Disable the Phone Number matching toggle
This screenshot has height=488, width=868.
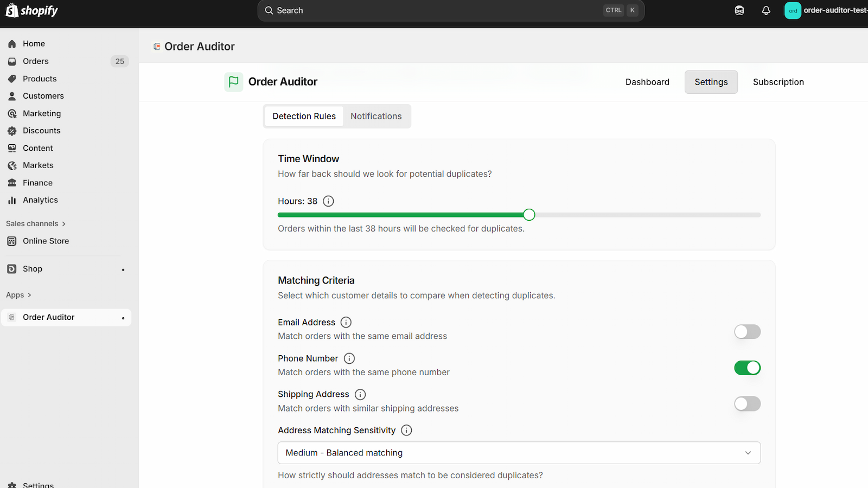click(747, 368)
